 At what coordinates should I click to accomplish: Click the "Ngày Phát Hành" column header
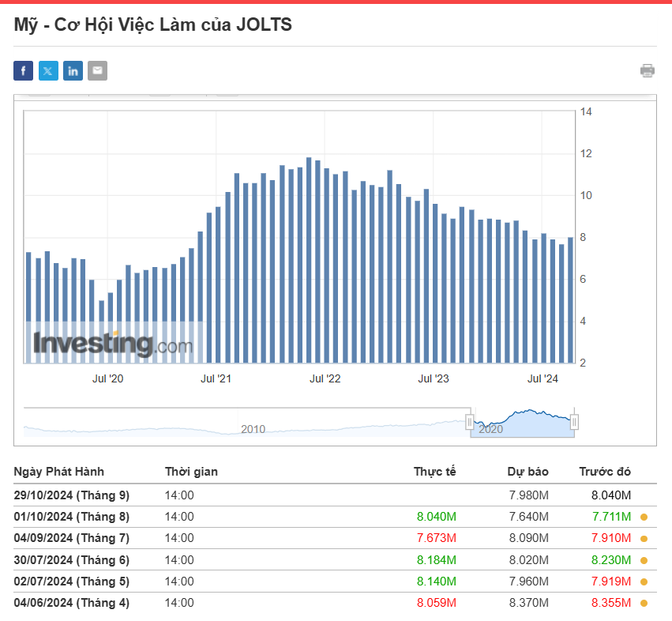coord(58,472)
